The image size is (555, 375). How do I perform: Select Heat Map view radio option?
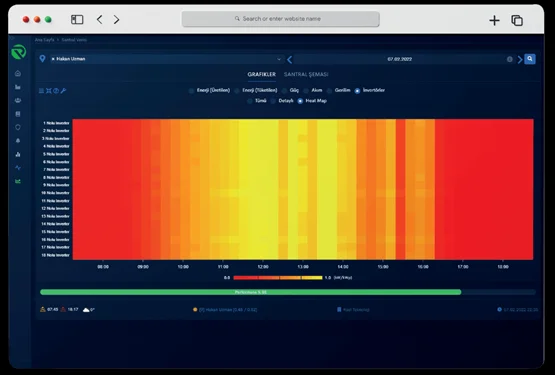coord(300,101)
